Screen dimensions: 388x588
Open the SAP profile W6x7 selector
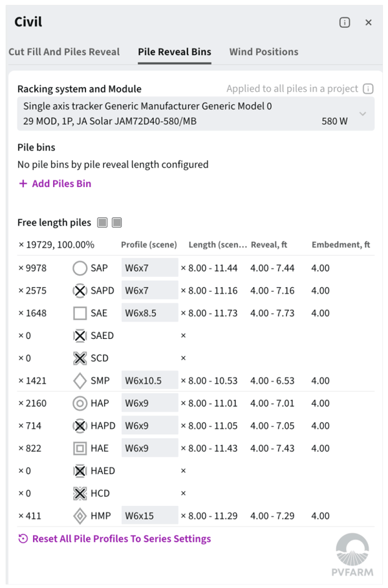click(149, 268)
